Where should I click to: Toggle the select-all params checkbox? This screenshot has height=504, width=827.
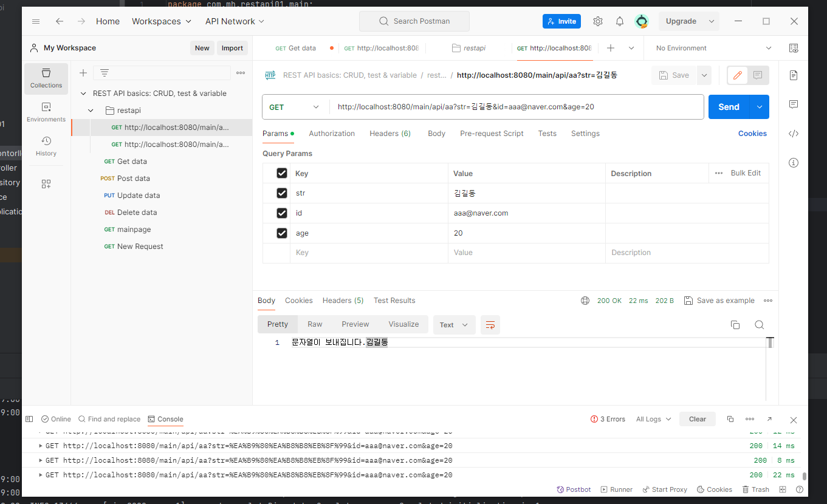pos(282,173)
